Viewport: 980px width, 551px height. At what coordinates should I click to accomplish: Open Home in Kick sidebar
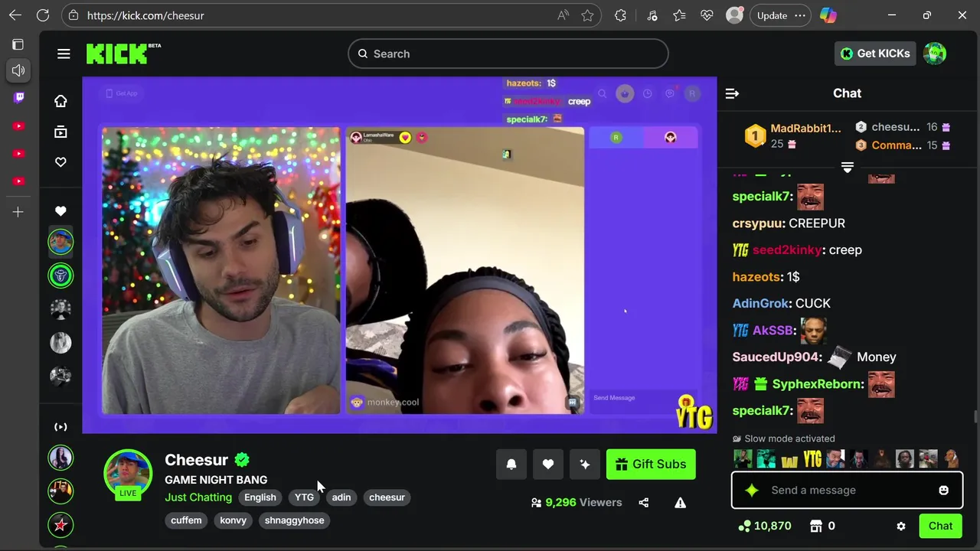(60, 101)
